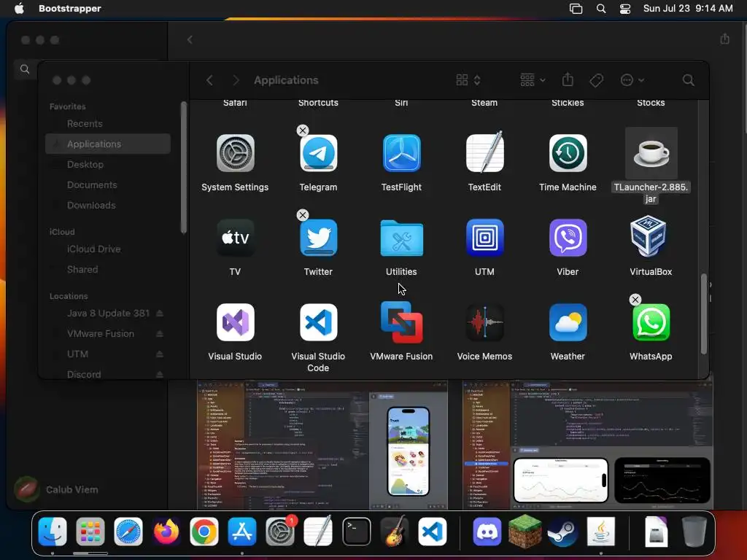Screen dimensions: 747x560
Task: Select the Twitter app icon
Action: tap(318, 237)
